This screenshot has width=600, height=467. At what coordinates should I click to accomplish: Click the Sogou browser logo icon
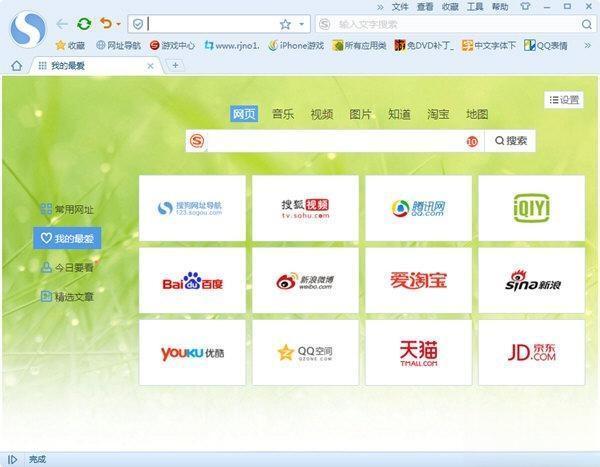coord(28,29)
